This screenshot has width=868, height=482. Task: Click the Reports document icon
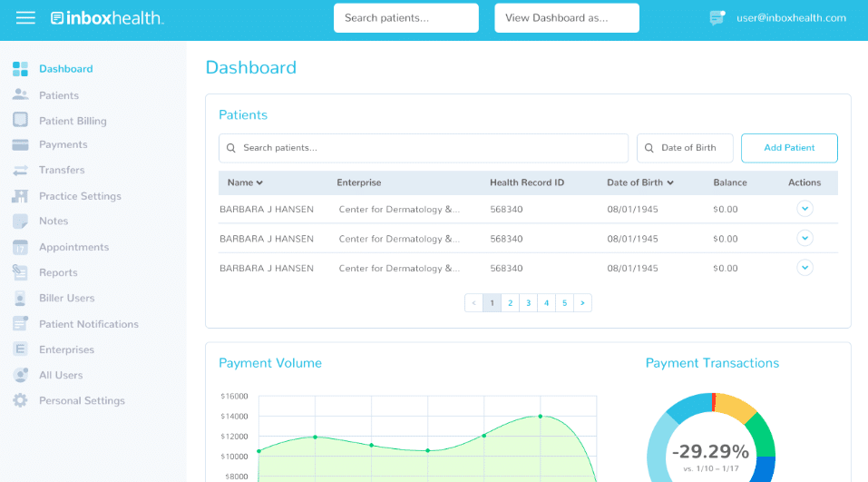click(x=20, y=272)
